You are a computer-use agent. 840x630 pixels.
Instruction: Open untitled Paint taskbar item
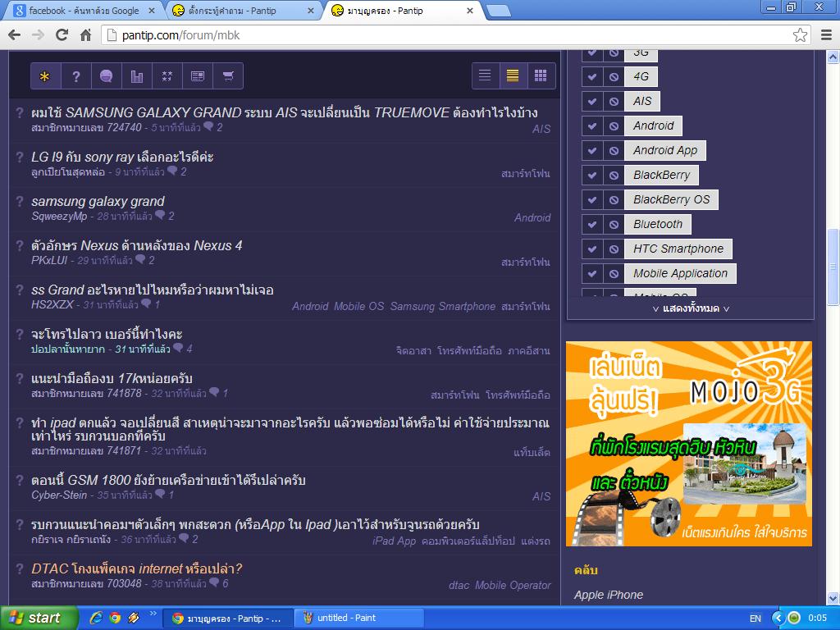click(360, 618)
